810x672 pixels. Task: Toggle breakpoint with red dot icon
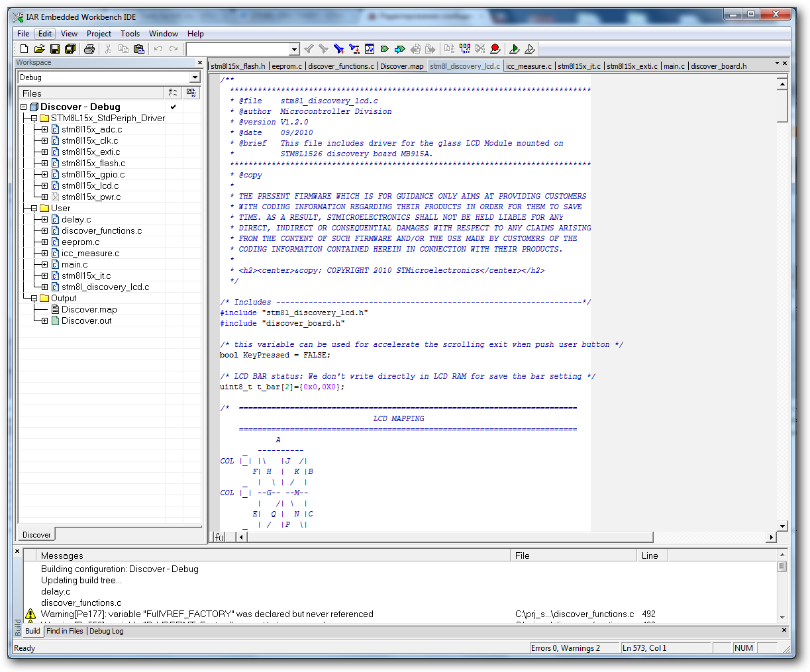pos(495,49)
